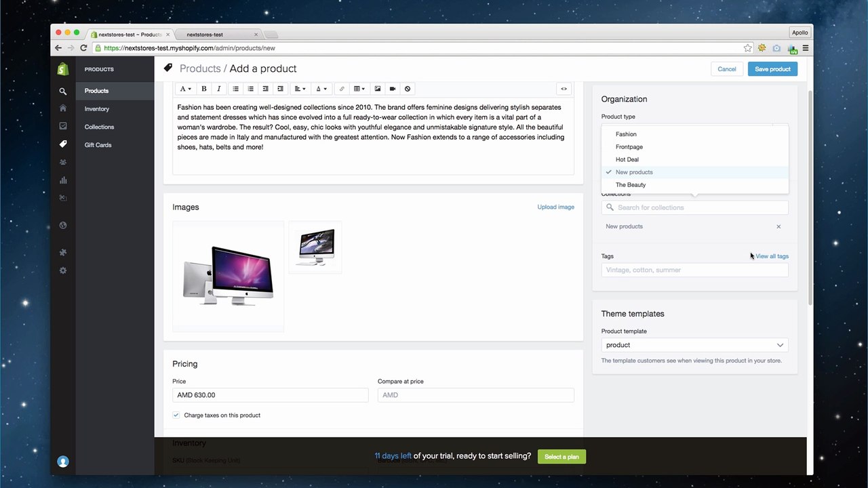Click the Select a plan button
This screenshot has height=488, width=868.
[561, 457]
